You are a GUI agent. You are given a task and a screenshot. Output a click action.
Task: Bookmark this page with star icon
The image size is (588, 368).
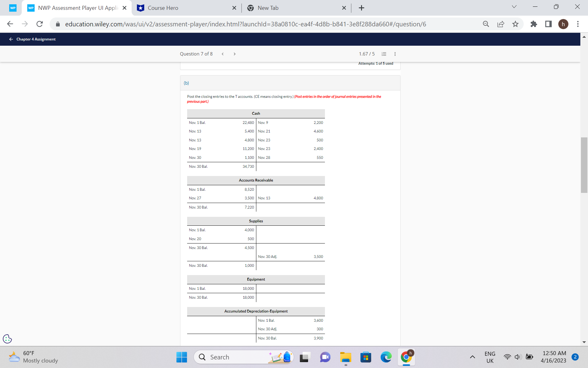515,24
